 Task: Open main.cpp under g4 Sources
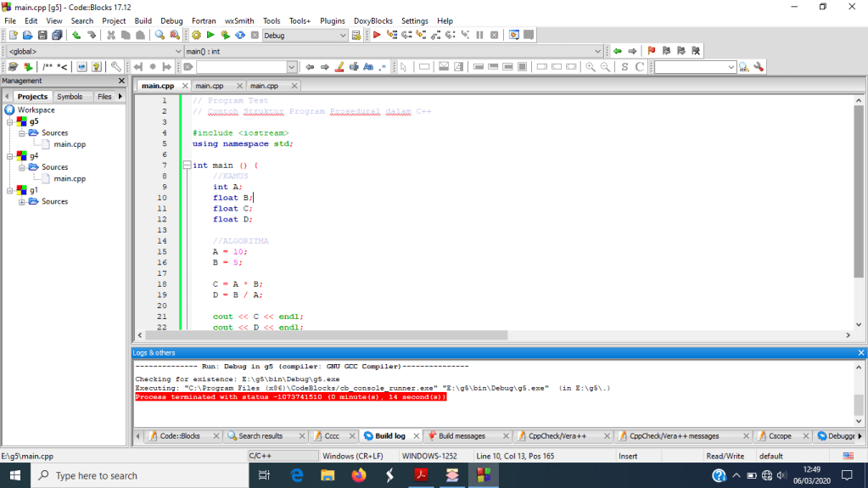pyautogui.click(x=70, y=179)
